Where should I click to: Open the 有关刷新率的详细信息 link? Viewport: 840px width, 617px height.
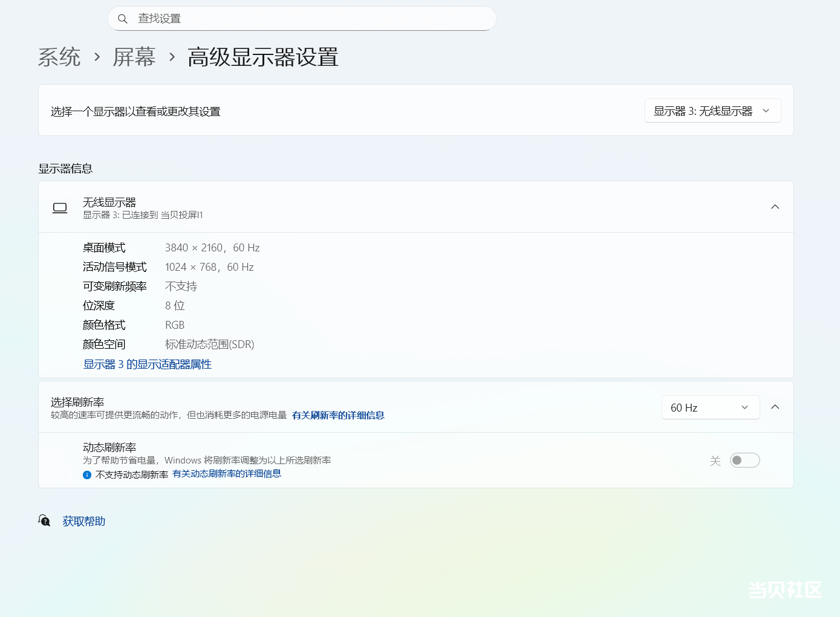[x=338, y=415]
